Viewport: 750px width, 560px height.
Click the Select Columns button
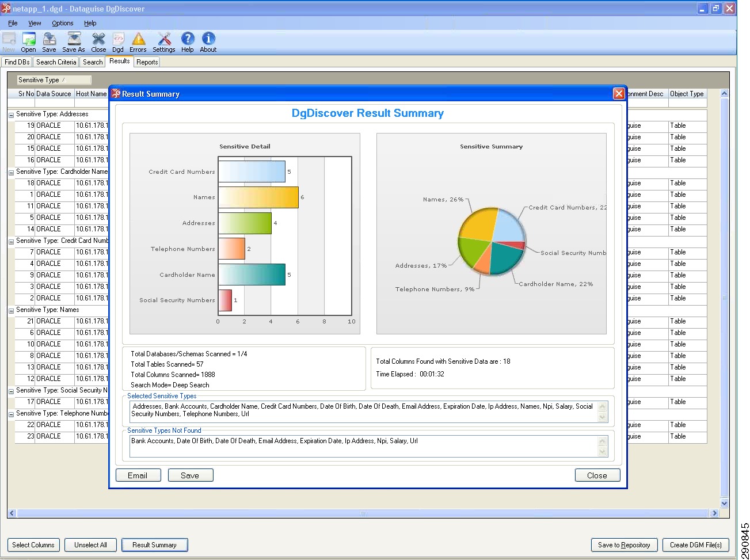point(33,545)
